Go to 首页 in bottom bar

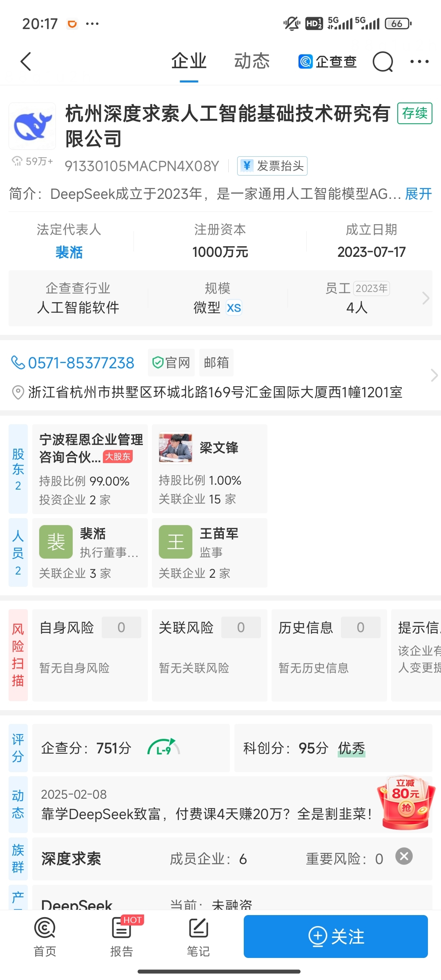click(x=45, y=937)
